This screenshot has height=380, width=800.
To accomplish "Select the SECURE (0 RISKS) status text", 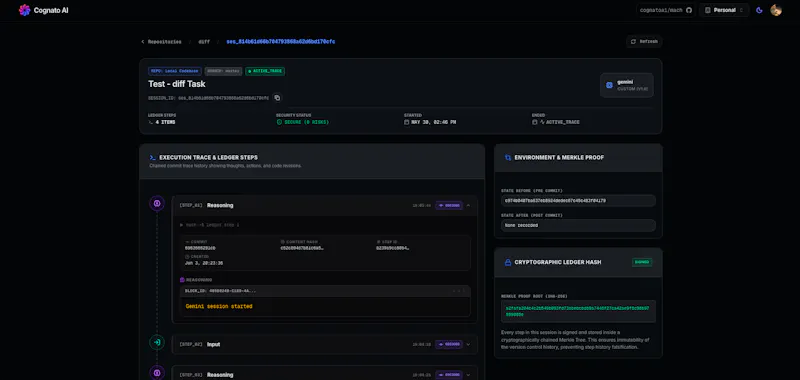I will click(x=306, y=122).
